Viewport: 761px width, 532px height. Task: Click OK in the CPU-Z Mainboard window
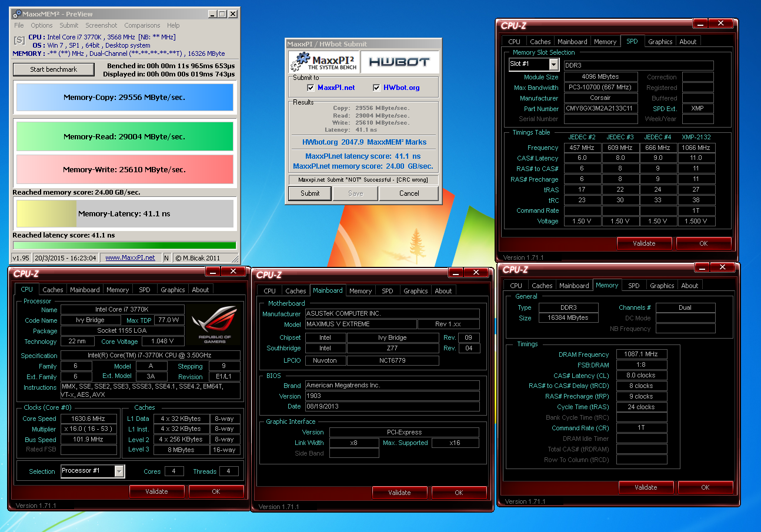click(459, 493)
